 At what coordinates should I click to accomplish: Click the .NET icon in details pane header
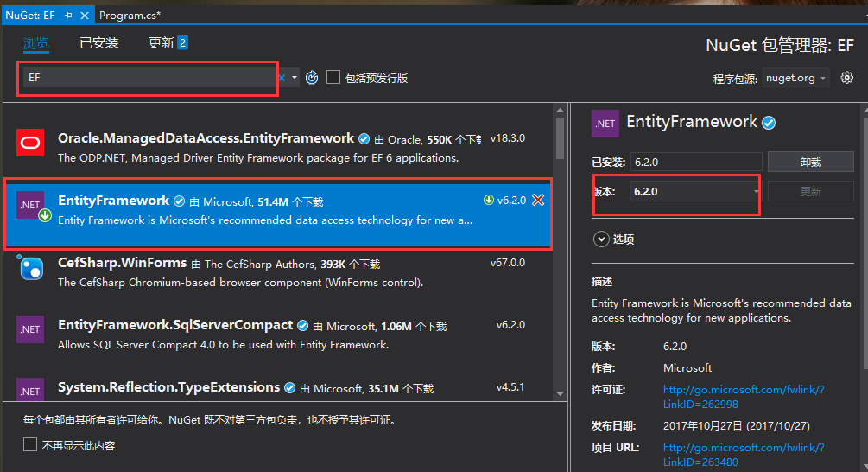coord(605,123)
